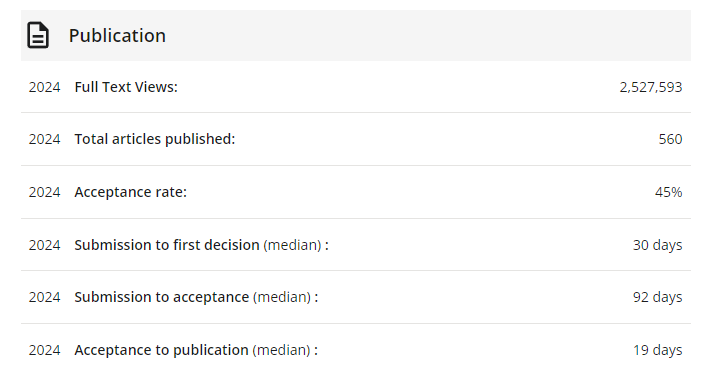Click 2024 beside Acceptance rate
Viewport: 705px width, 391px height.
pyautogui.click(x=45, y=192)
